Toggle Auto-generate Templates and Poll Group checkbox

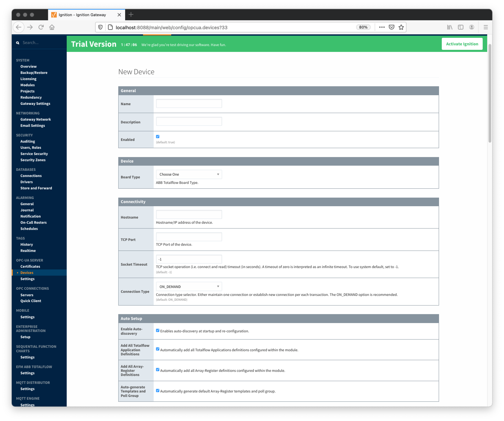tap(158, 391)
